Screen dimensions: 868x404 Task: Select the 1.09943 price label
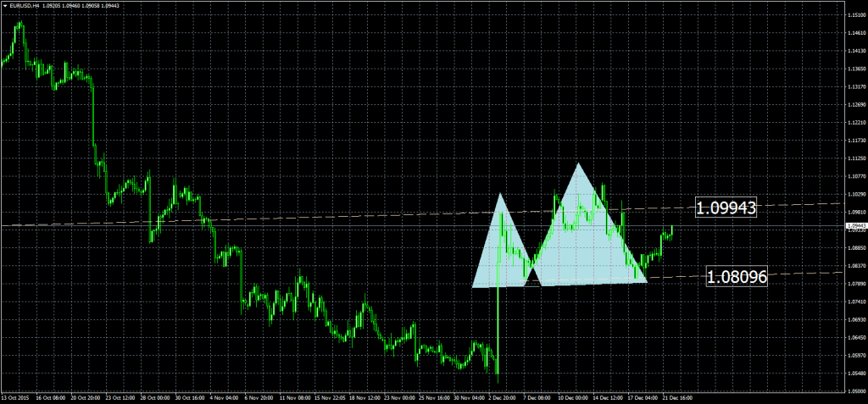click(726, 207)
